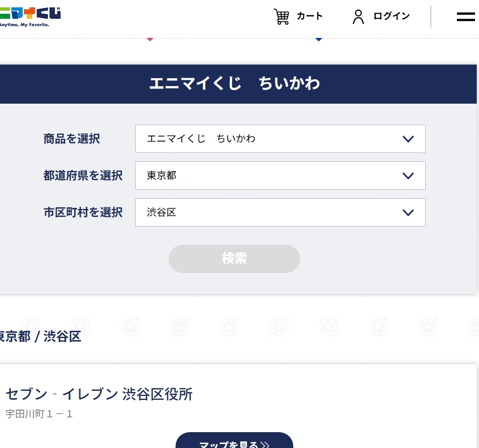
Task: Click the chevron arrow beside 渋谷区
Action: (408, 213)
